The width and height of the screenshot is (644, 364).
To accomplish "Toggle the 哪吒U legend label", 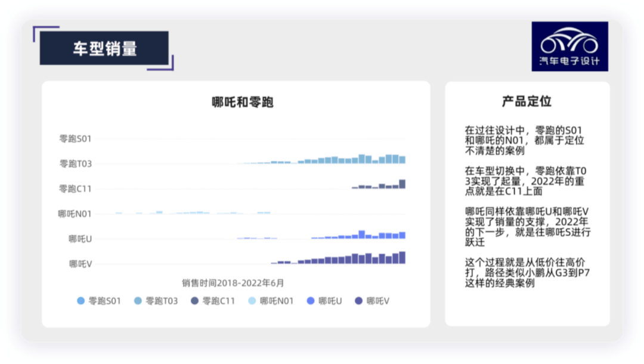I will [x=330, y=301].
